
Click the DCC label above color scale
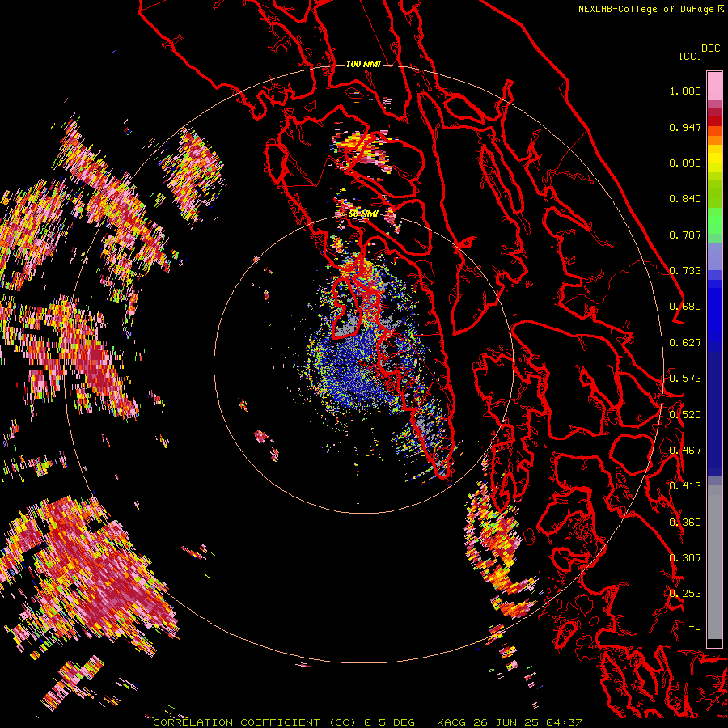tap(710, 49)
